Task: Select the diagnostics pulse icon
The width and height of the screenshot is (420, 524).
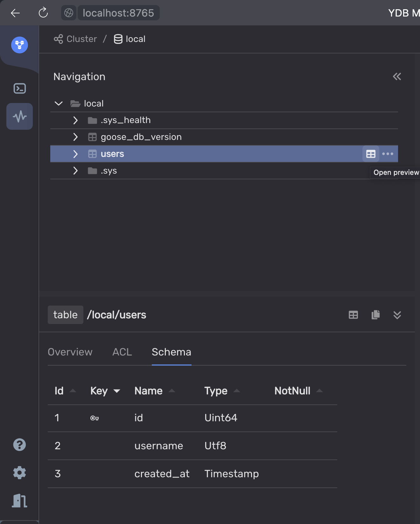Action: 20,116
